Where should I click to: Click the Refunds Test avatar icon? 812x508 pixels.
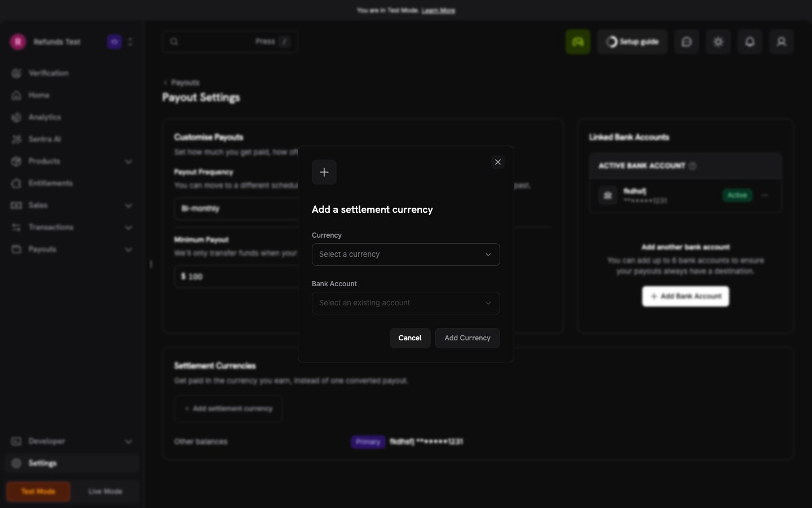tap(18, 42)
